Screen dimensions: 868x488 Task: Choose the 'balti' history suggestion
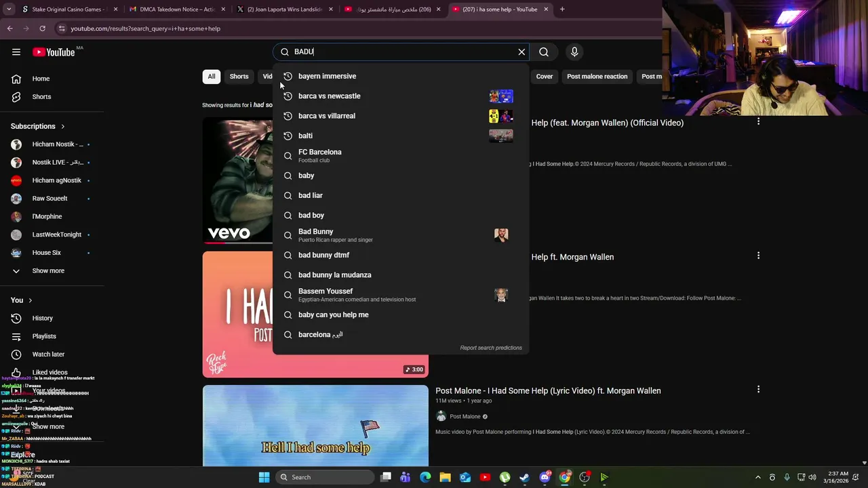click(400, 136)
